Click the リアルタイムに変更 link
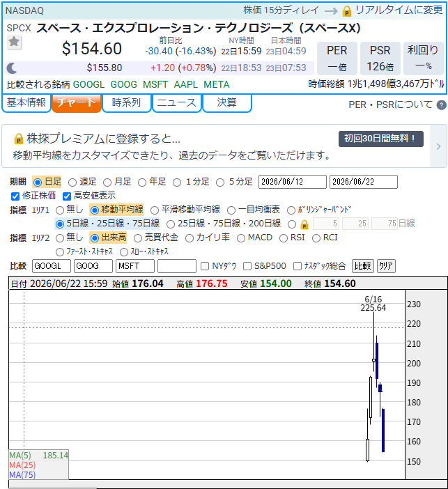The height and width of the screenshot is (489, 448). click(399, 10)
